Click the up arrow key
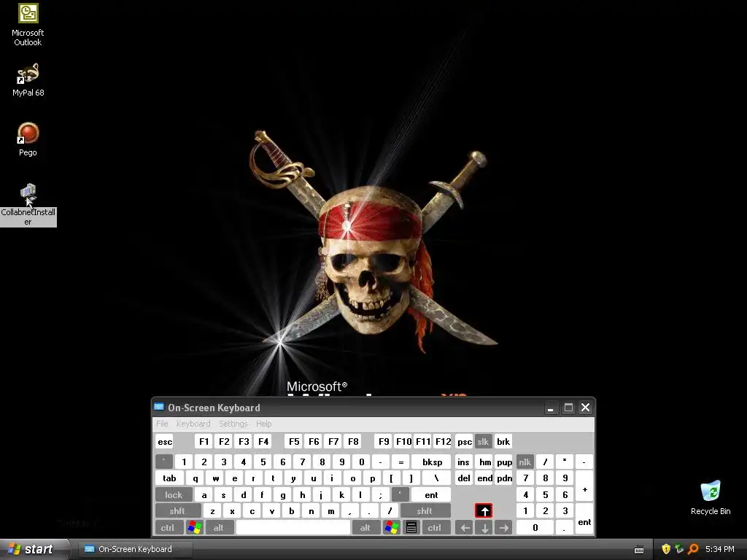 tap(484, 511)
